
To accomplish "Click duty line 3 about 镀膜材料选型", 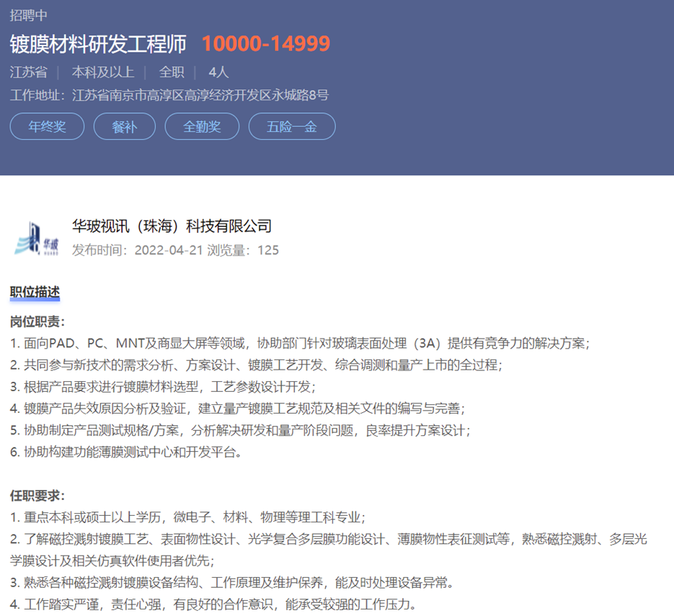I will (163, 387).
